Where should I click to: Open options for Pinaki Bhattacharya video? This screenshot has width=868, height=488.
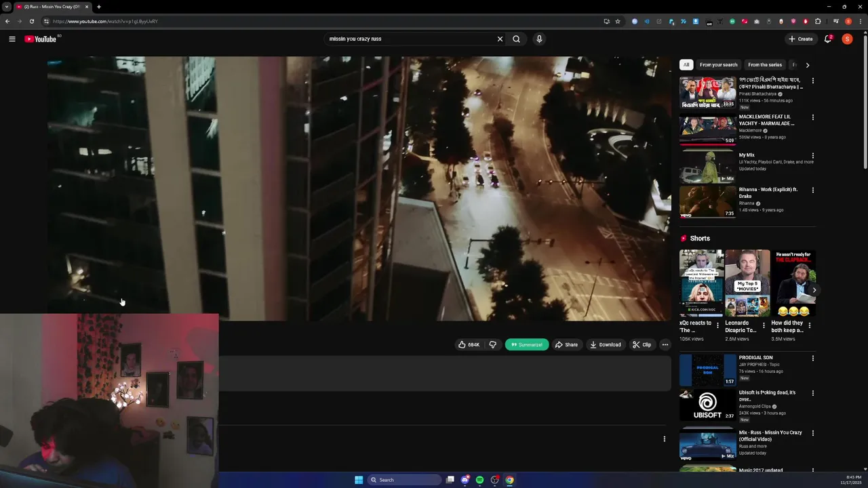[x=813, y=81]
